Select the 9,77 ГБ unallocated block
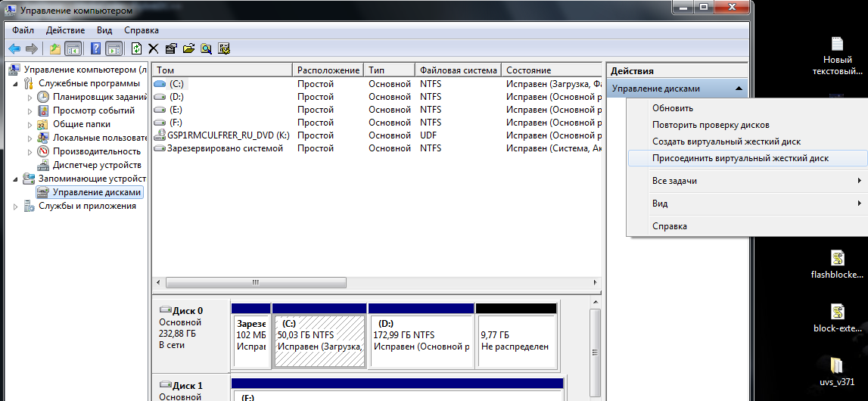 (x=516, y=340)
